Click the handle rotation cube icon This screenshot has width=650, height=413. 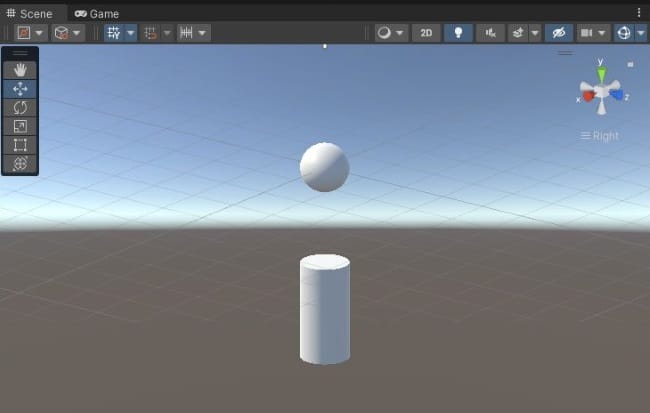point(61,33)
